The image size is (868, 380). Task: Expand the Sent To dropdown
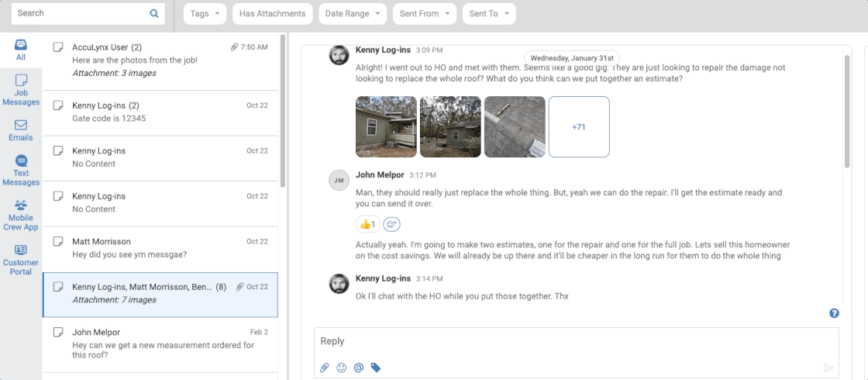(x=489, y=13)
